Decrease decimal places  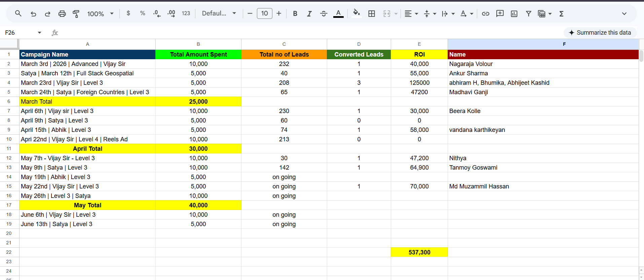(157, 13)
